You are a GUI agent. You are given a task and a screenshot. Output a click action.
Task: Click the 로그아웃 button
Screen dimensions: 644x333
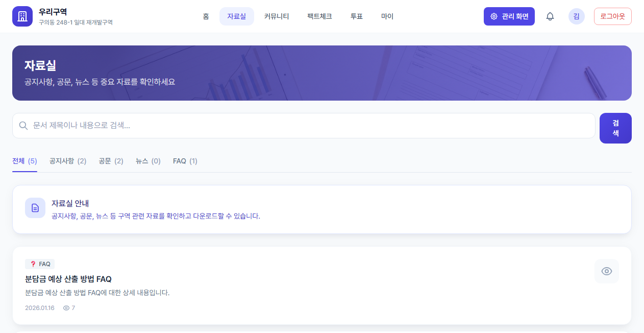point(613,16)
